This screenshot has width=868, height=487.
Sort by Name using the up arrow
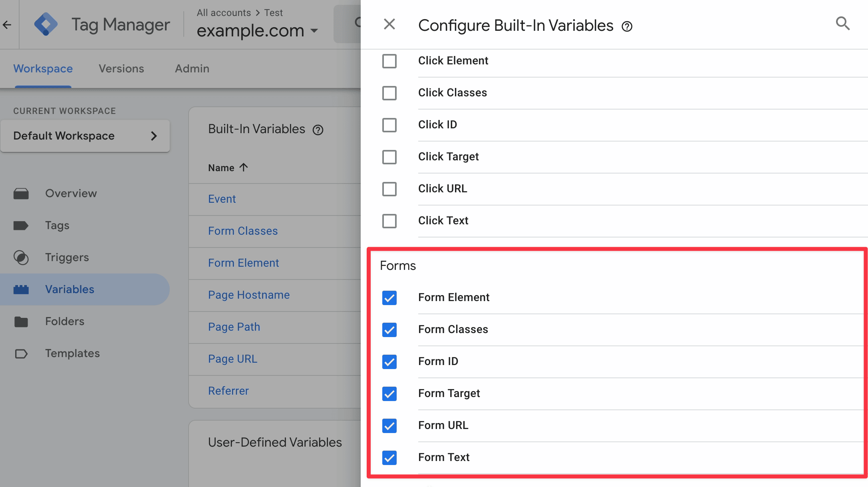244,167
